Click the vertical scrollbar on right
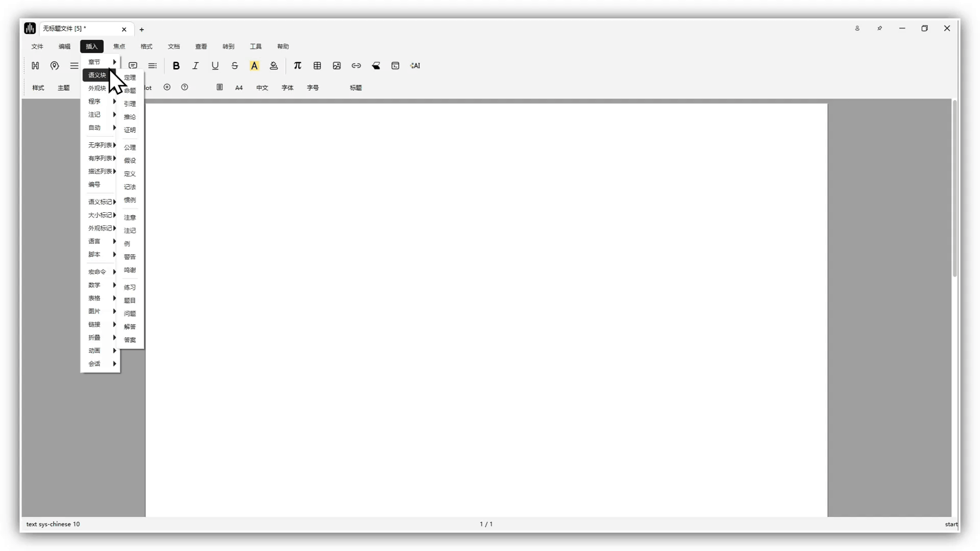 coord(954,189)
